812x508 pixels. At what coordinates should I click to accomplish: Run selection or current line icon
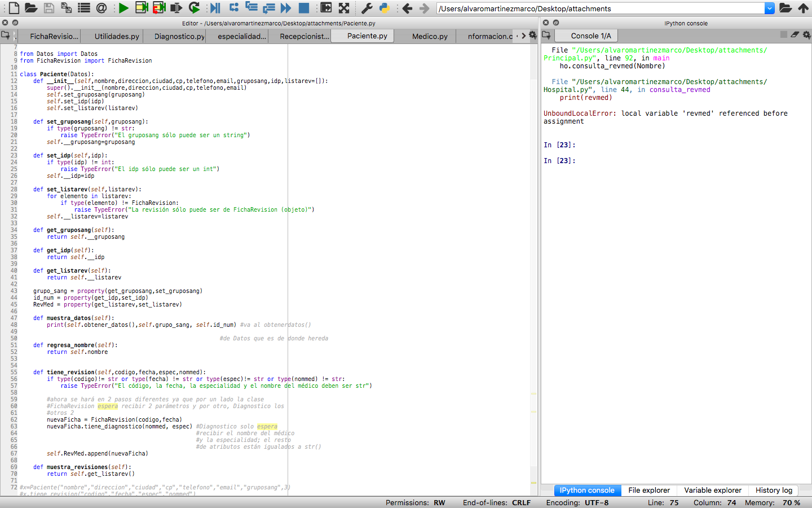click(176, 8)
